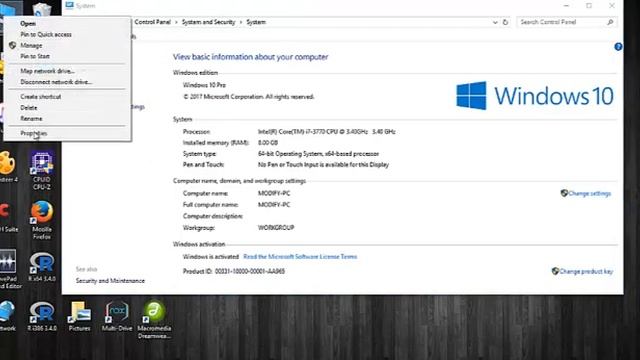Open the Pictures folder on the desktop

tap(80, 316)
